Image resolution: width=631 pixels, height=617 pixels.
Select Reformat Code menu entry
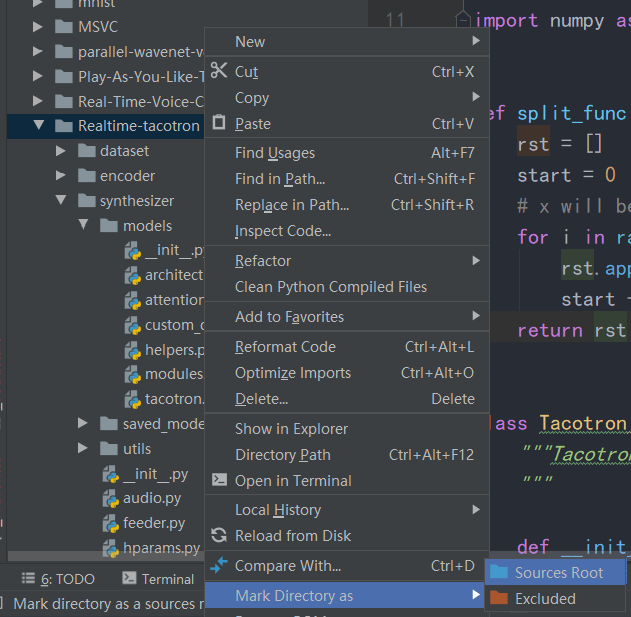pyautogui.click(x=285, y=347)
